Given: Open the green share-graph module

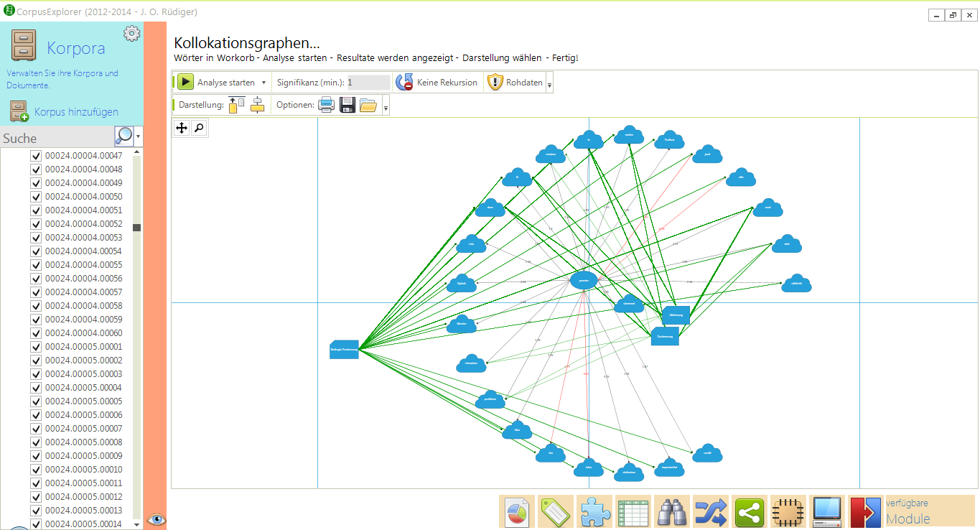Looking at the screenshot, I should [749, 512].
